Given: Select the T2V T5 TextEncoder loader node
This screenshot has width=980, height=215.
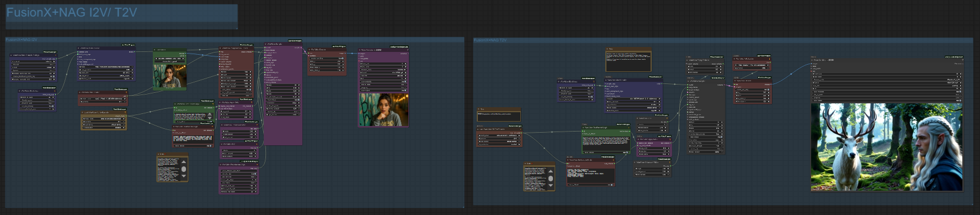Looking at the screenshot, I should point(499,137).
